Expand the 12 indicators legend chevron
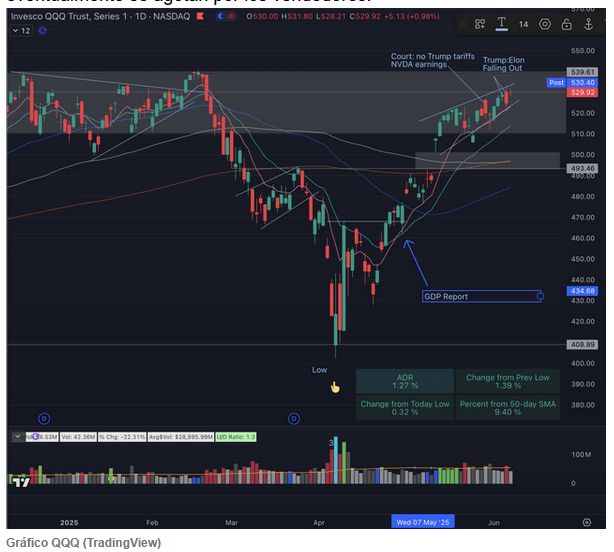This screenshot has width=614, height=552. pos(15,31)
